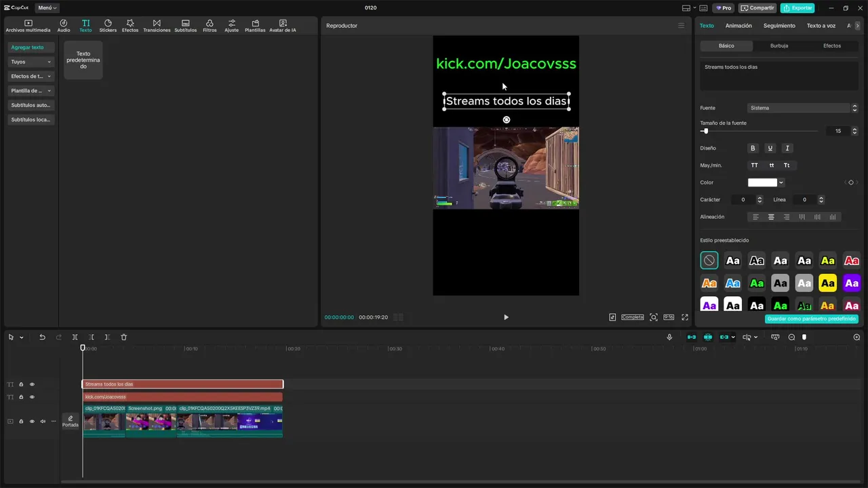Switch to the Animación tab
The width and height of the screenshot is (868, 488).
738,26
